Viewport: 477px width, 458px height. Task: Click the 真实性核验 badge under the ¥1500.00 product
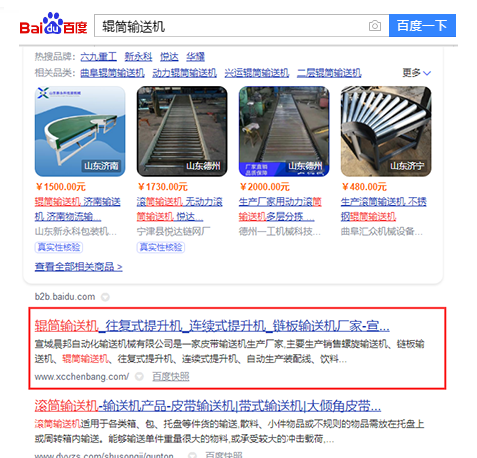(59, 247)
